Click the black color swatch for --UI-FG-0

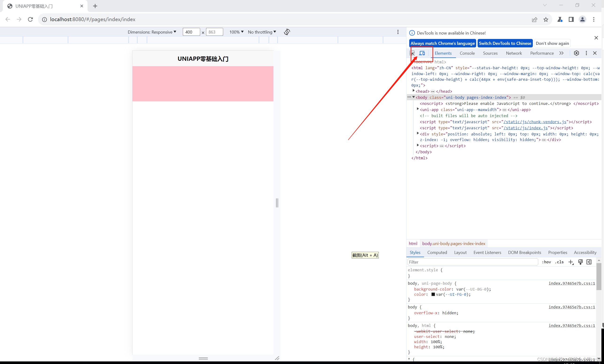tap(433, 295)
